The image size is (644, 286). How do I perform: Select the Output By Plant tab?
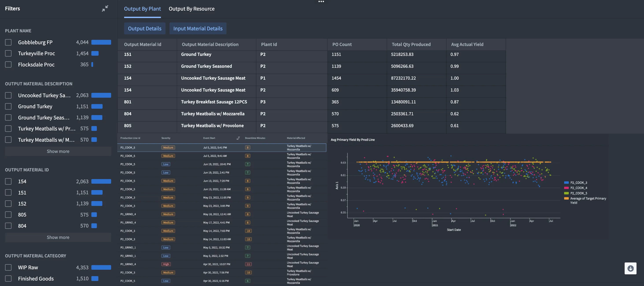click(x=142, y=9)
